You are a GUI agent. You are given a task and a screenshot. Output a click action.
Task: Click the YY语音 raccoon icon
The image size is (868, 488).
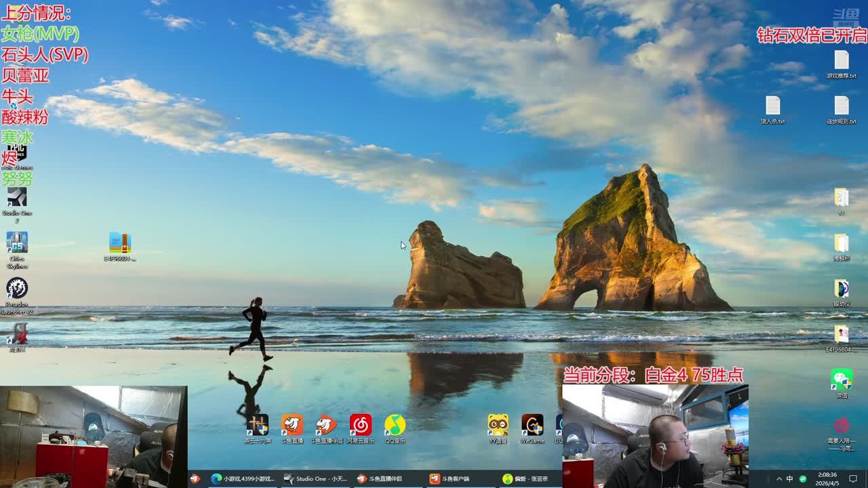(498, 426)
